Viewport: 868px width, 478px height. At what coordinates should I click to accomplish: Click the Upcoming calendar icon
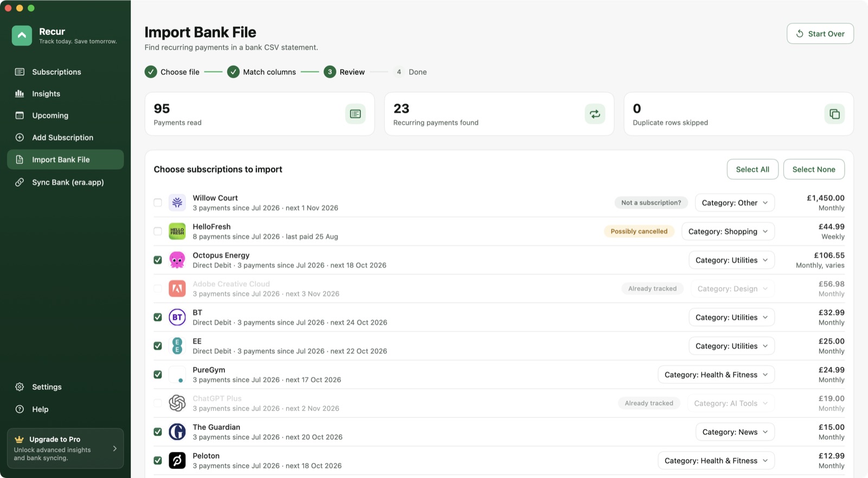tap(20, 115)
